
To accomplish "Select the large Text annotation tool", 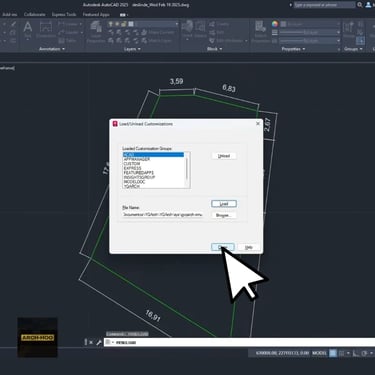I will coord(28,29).
